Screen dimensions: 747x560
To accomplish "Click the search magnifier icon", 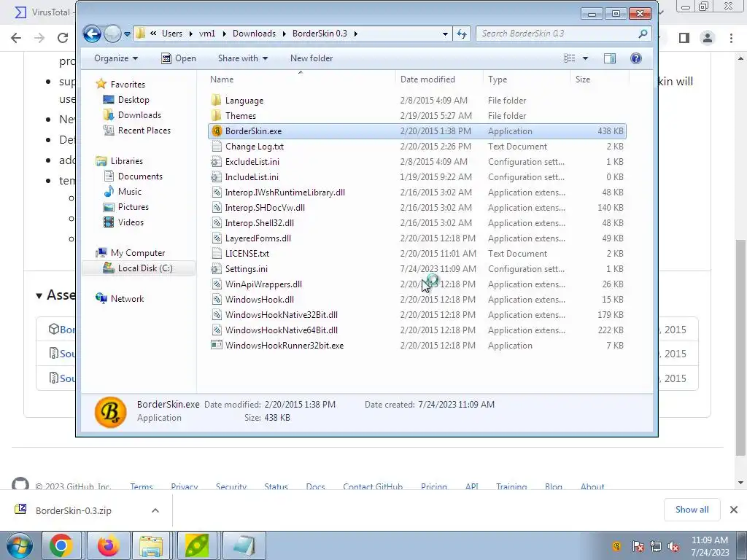I will (x=643, y=34).
